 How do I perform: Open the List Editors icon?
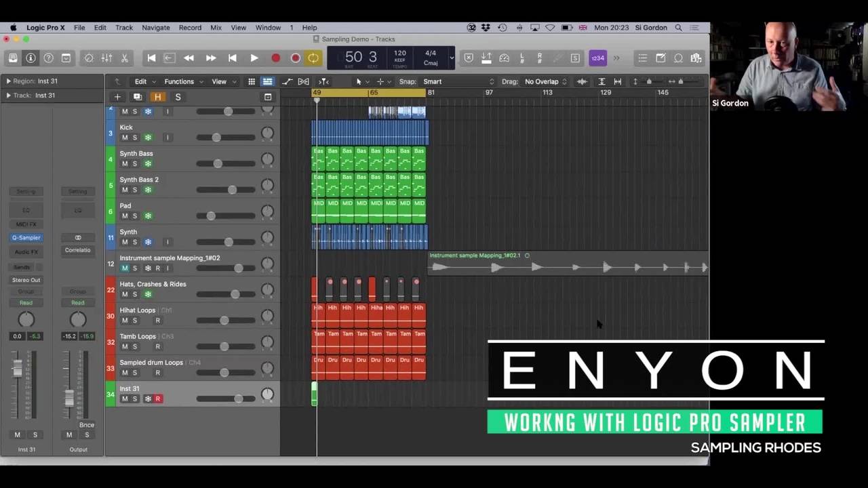642,58
